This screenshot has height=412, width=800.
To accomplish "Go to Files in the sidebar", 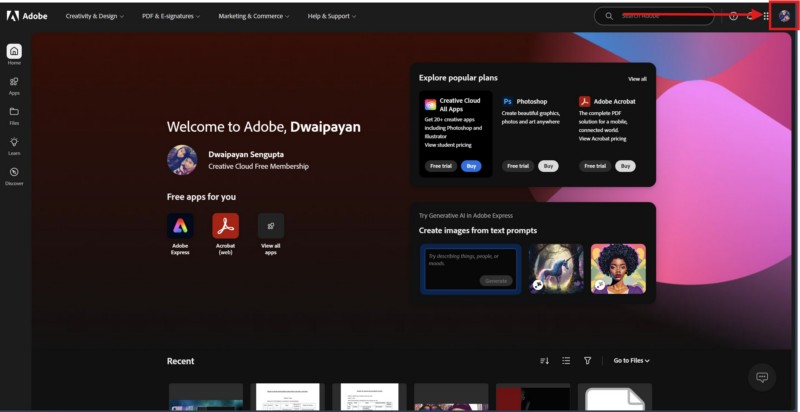I will click(x=14, y=114).
